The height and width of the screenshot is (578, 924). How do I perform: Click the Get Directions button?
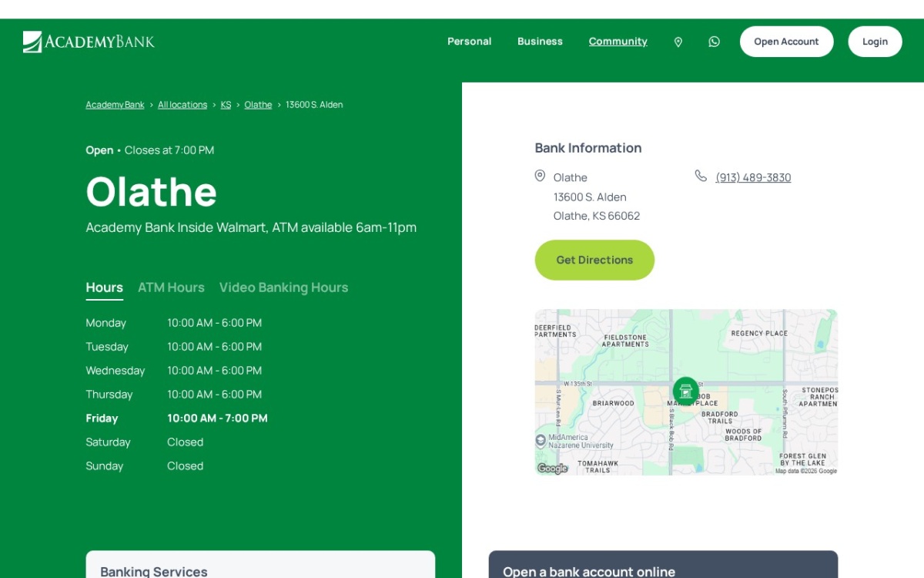pyautogui.click(x=594, y=260)
